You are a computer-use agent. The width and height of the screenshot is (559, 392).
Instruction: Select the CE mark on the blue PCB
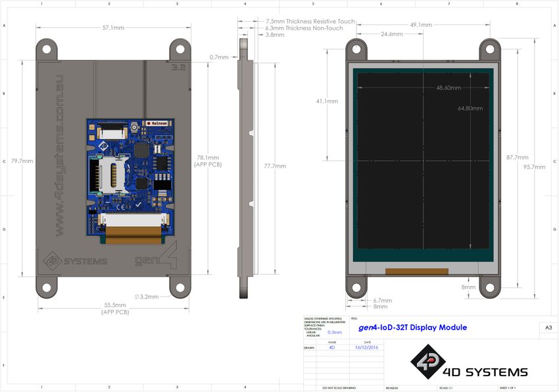(121, 207)
